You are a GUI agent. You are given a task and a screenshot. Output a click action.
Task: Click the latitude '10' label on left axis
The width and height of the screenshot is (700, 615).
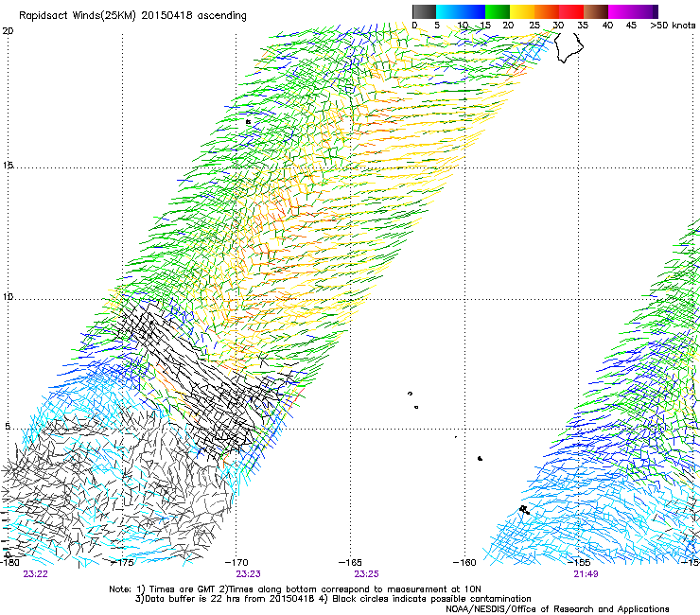8,296
